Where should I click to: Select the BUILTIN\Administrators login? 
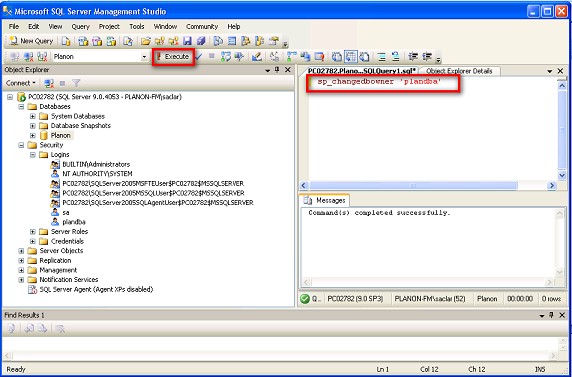96,164
